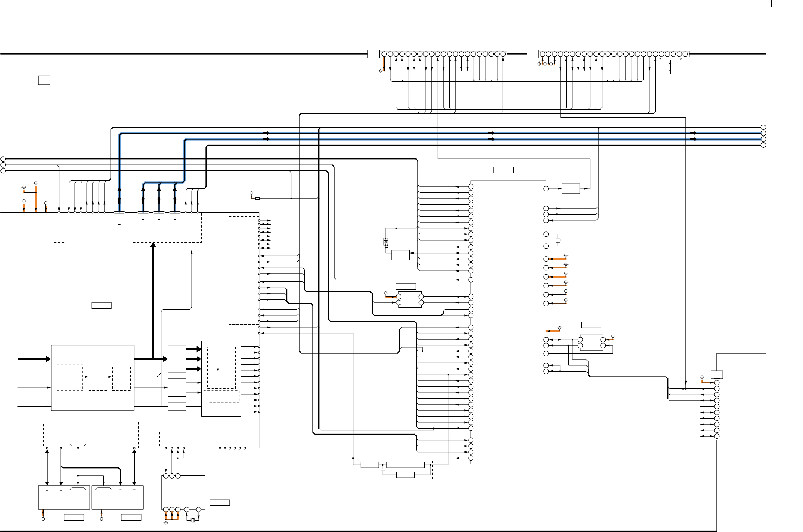Click the box wired to the large IC's top-right pin
The height and width of the screenshot is (532, 803).
(x=570, y=189)
